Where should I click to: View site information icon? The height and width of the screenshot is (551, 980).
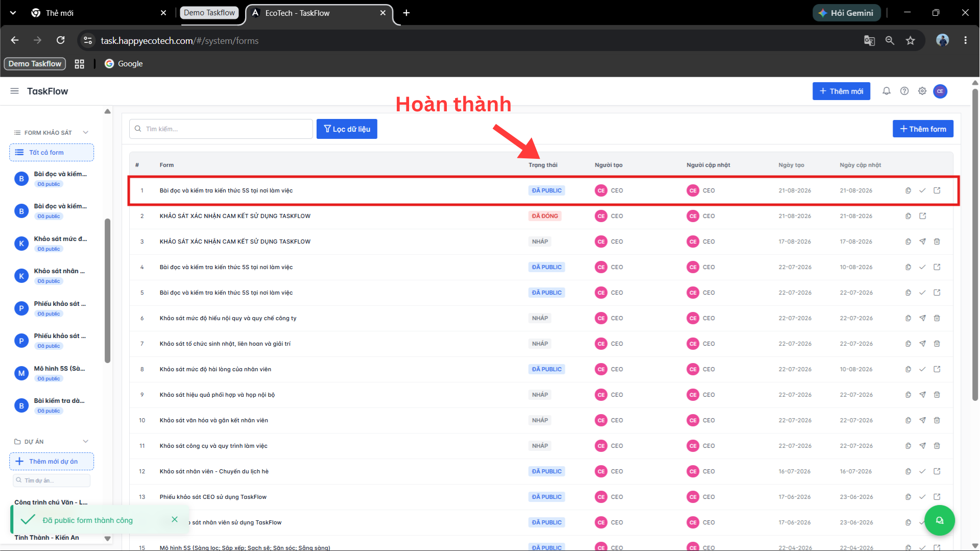88,40
